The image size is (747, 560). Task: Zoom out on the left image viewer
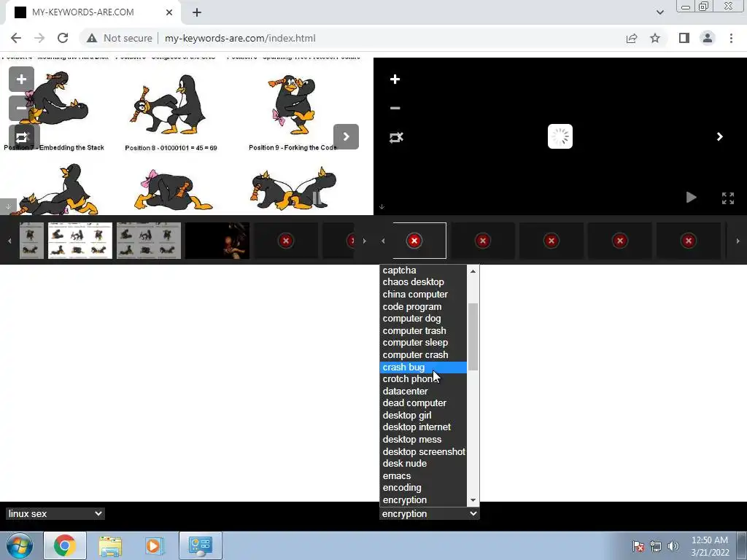coord(21,108)
